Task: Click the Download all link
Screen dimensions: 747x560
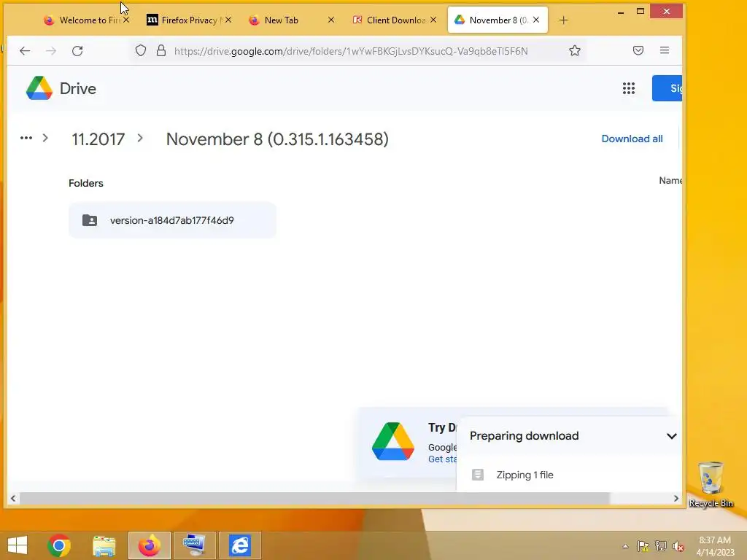Action: click(x=632, y=139)
